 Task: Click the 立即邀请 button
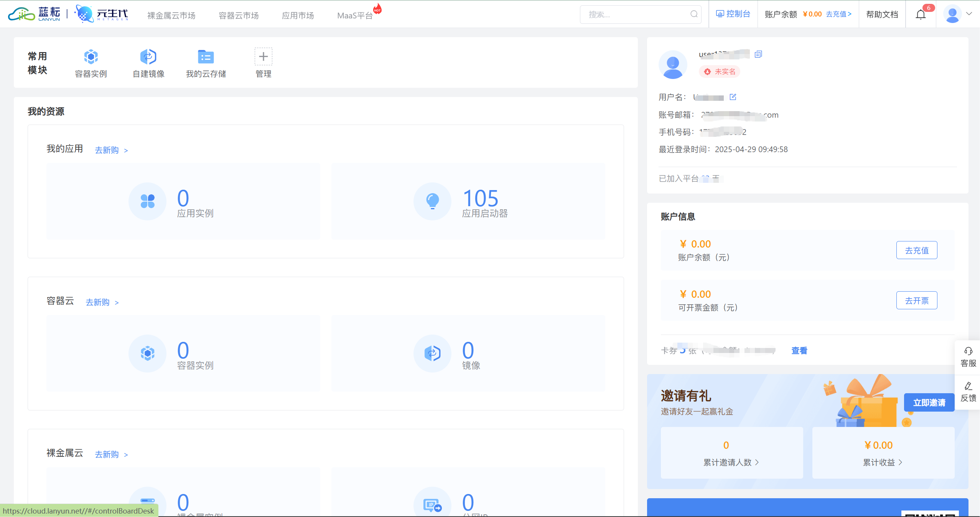pyautogui.click(x=929, y=402)
